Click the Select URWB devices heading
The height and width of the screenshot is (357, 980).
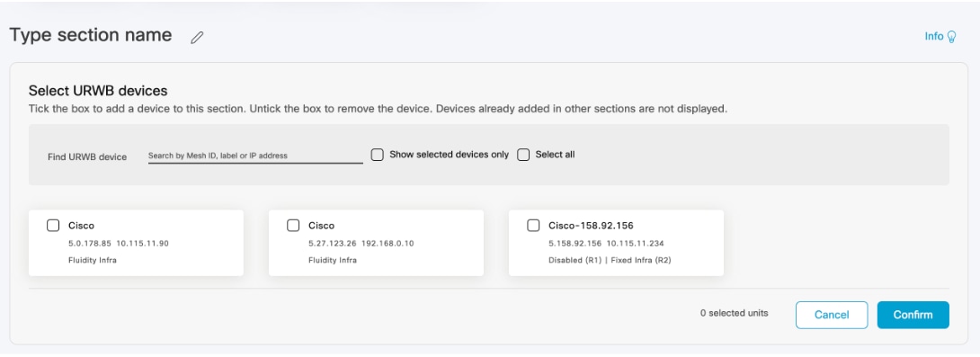click(98, 91)
